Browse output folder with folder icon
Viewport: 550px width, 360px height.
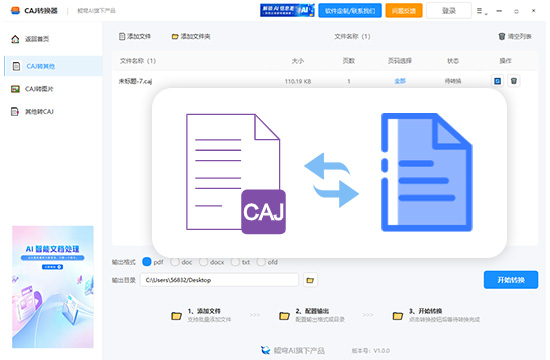point(310,280)
